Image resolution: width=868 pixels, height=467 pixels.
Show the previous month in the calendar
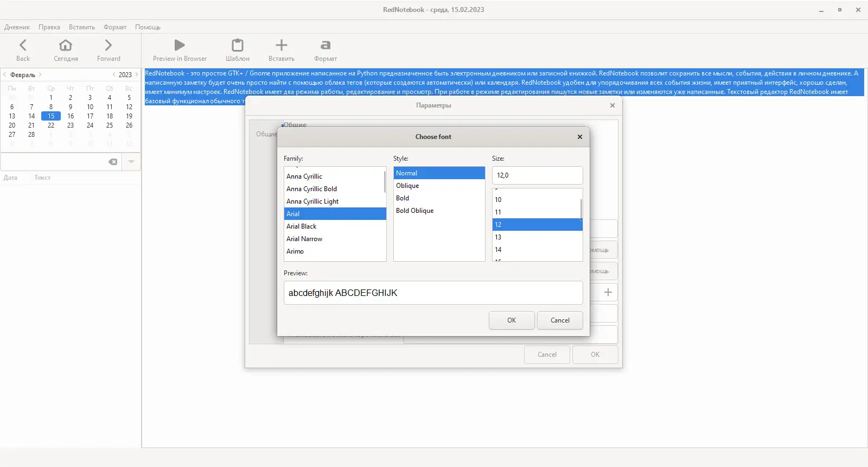5,74
